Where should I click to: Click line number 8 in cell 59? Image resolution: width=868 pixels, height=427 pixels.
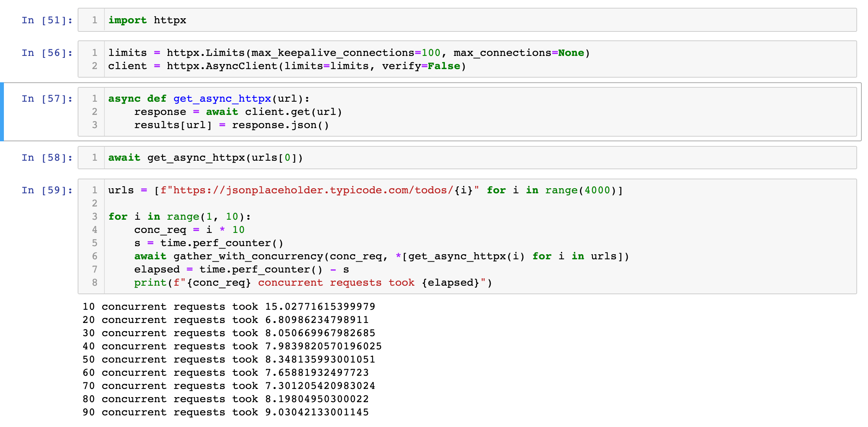click(x=95, y=283)
